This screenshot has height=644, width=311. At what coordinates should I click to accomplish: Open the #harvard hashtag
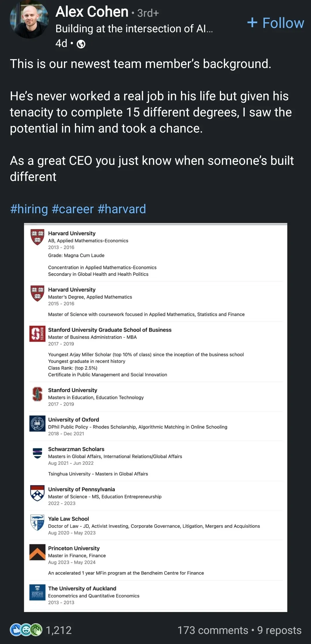coord(122,209)
